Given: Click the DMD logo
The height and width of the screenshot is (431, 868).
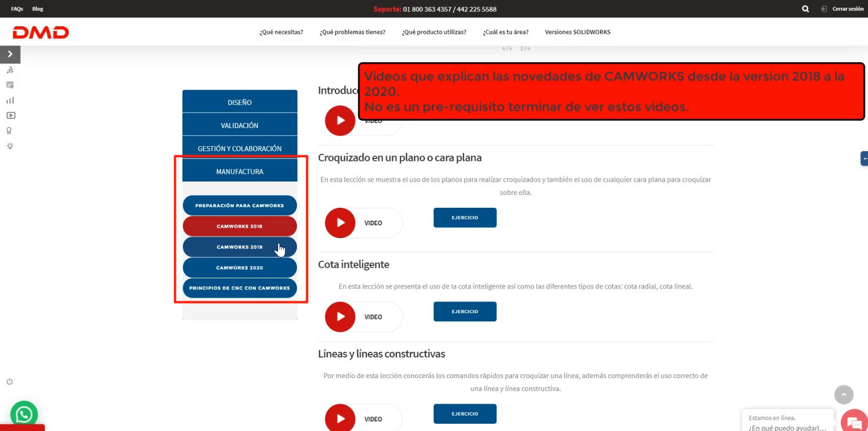Looking at the screenshot, I should pyautogui.click(x=41, y=32).
